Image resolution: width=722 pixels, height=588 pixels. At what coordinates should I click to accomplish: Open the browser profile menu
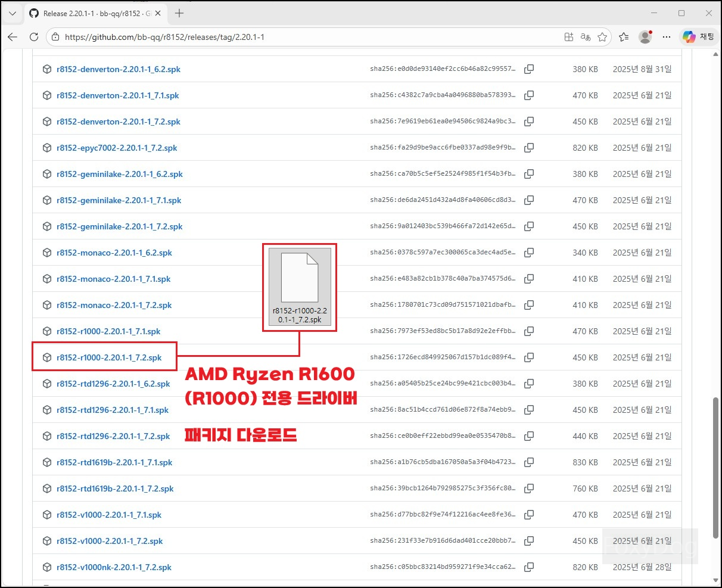[x=645, y=37]
